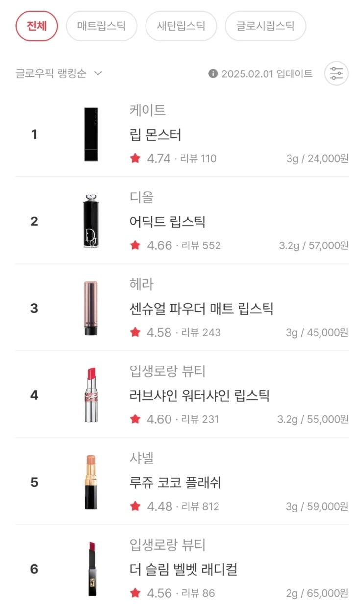Click the 입생로랑 뷰티 brand above 더 슬림 벨벳 래디컬

click(168, 545)
